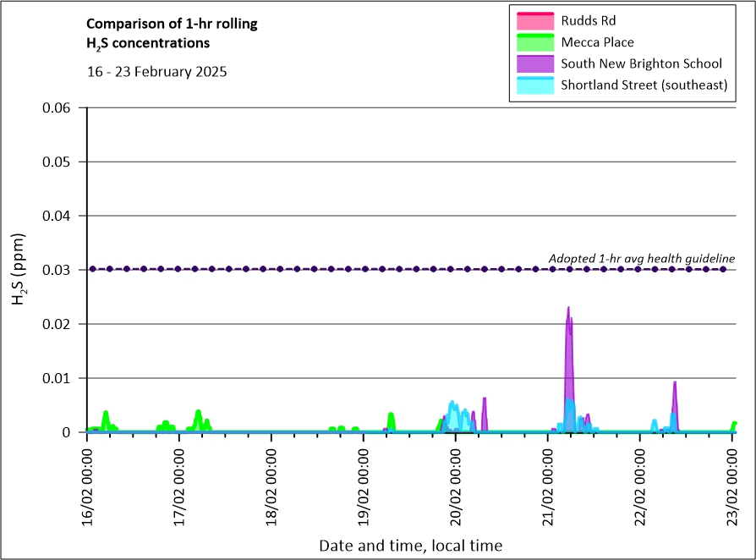
Task: Click the cyan peak at 20/02 00:00
Action: 452,404
